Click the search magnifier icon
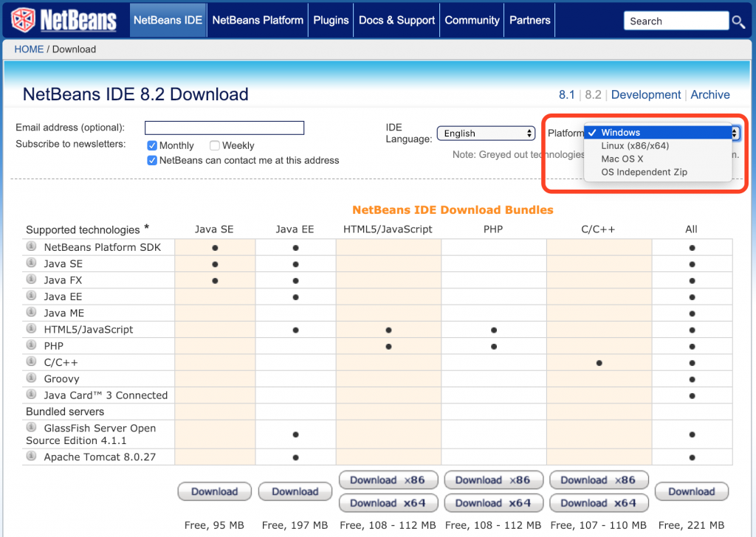 tap(739, 21)
